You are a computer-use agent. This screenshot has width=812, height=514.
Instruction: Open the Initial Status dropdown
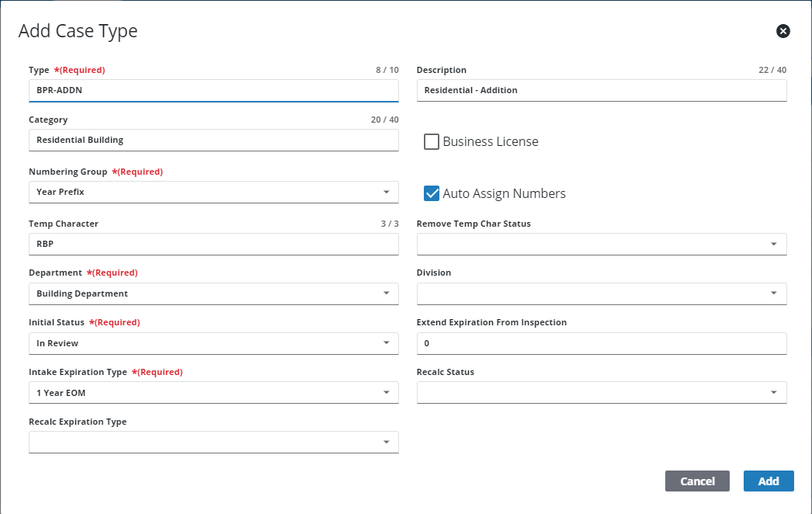[x=213, y=343]
